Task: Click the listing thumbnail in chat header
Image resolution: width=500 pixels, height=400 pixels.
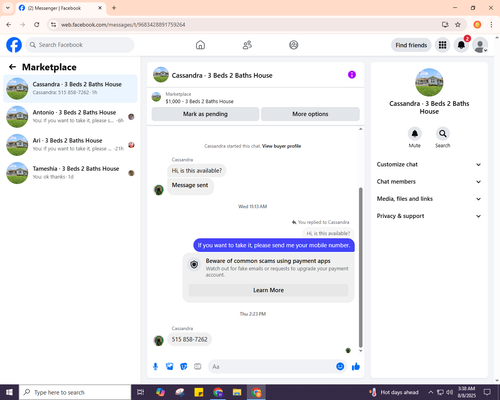Action: [x=161, y=75]
